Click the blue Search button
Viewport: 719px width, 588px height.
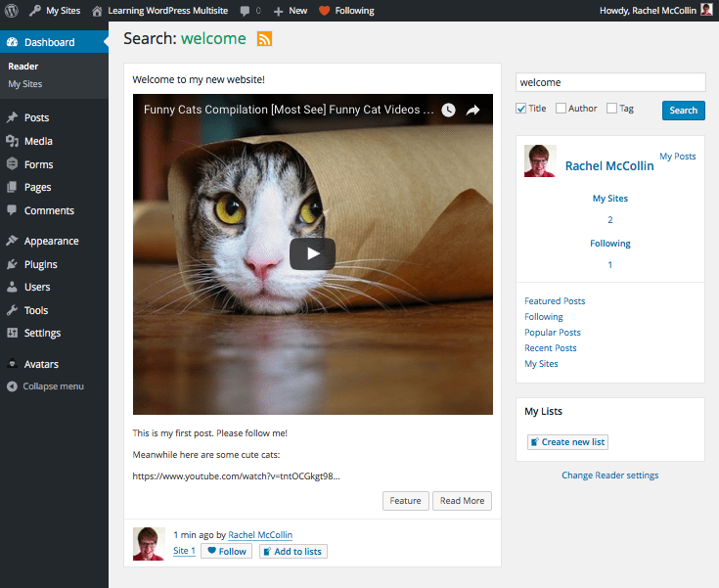[x=683, y=111]
